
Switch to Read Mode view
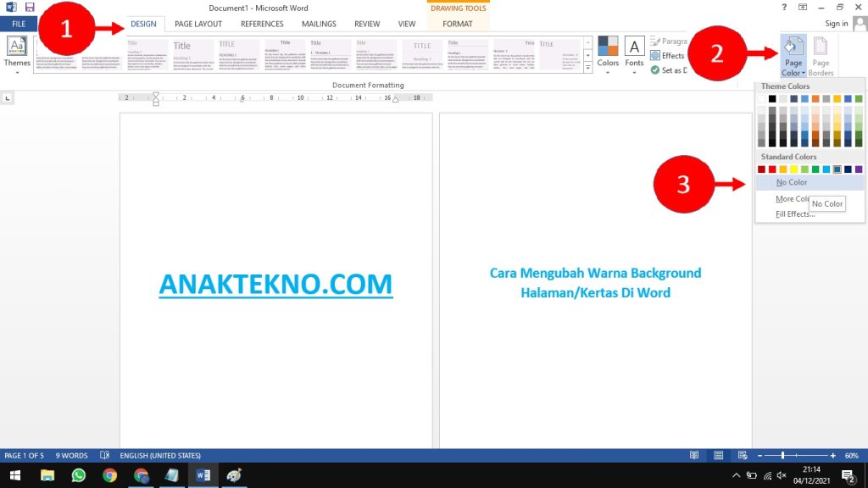point(694,455)
